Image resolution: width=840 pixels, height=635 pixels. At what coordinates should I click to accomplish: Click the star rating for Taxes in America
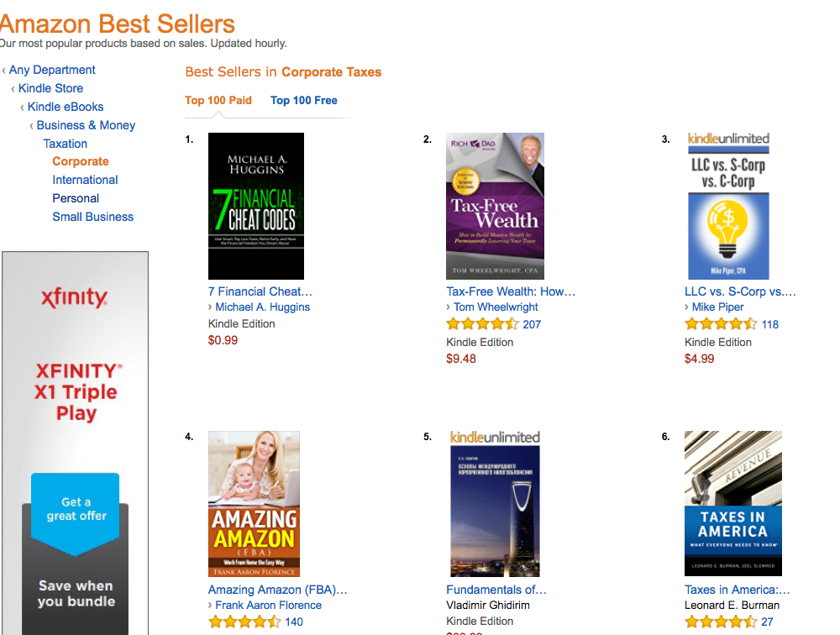[x=721, y=622]
